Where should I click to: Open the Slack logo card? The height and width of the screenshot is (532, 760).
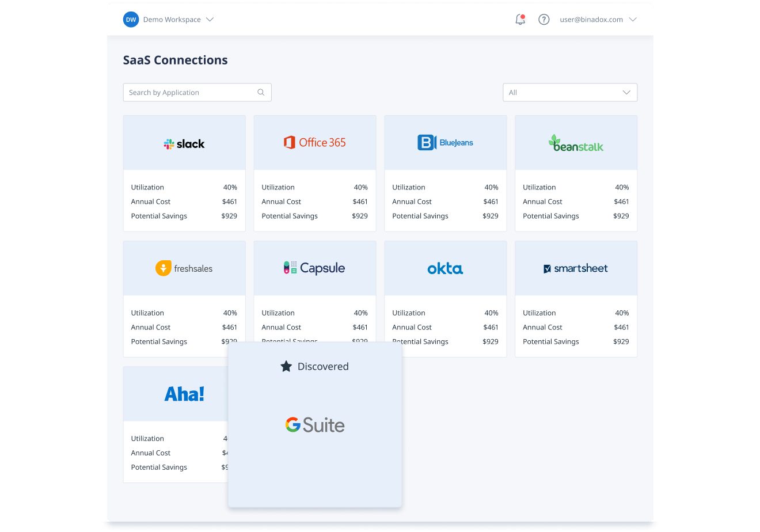click(184, 143)
